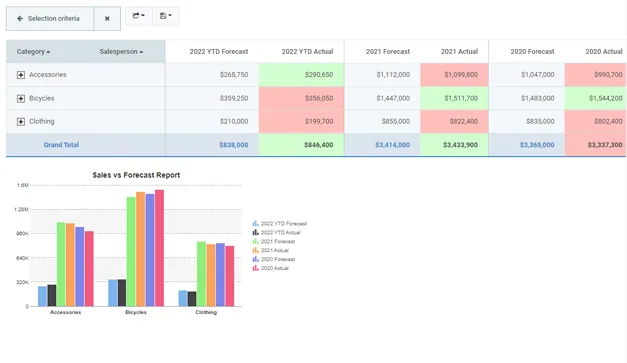The image size is (627, 363).
Task: Select Accessories $1,112,000 cell
Action: [382, 75]
